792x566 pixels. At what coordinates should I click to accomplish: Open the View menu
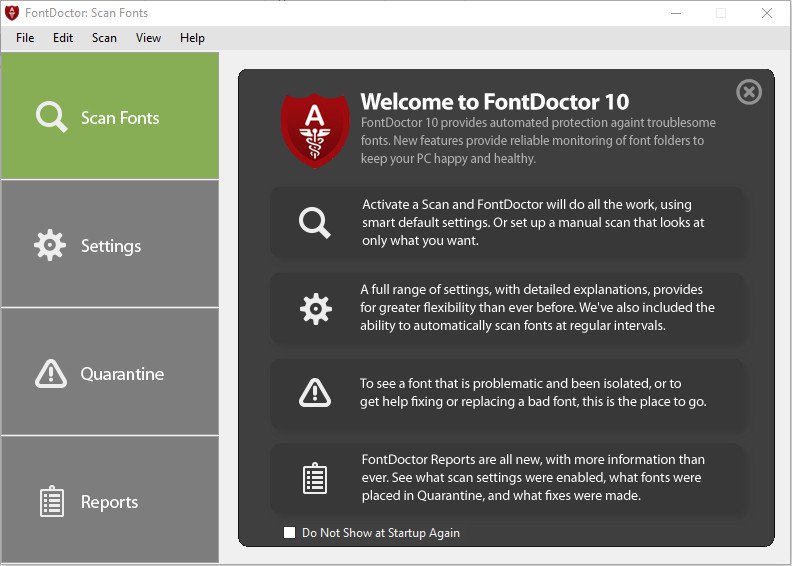pos(148,38)
